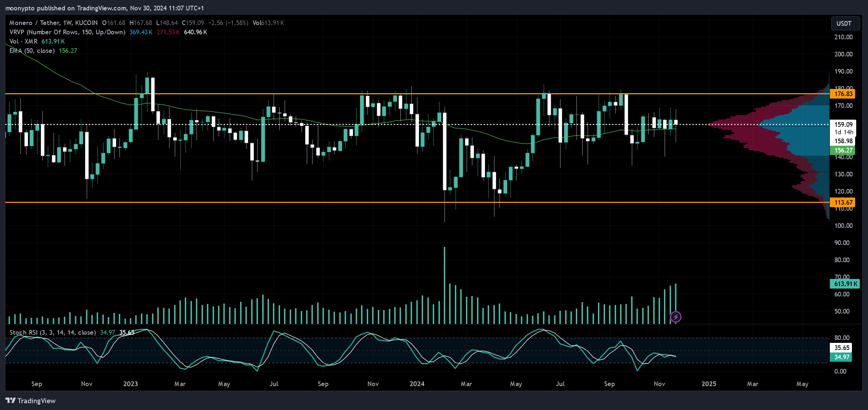Click the TradingView logo at the bottom
Image resolution: width=868 pixels, height=410 pixels.
click(31, 401)
